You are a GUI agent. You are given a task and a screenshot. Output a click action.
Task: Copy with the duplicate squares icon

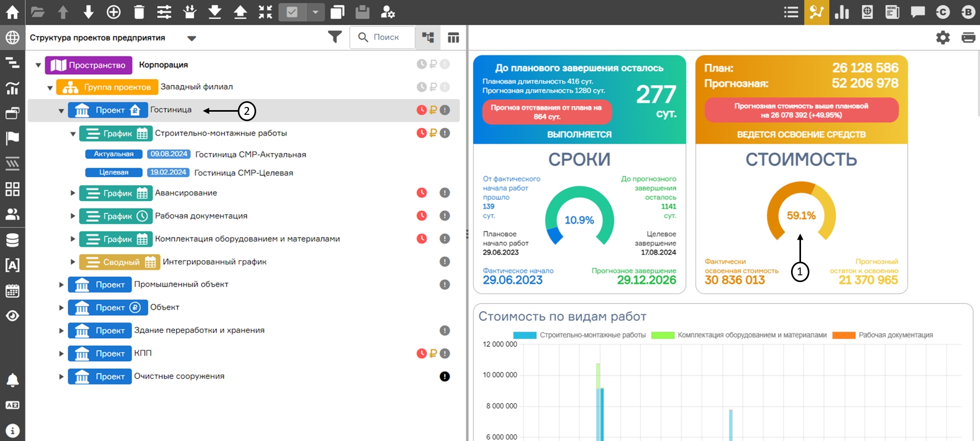click(338, 12)
